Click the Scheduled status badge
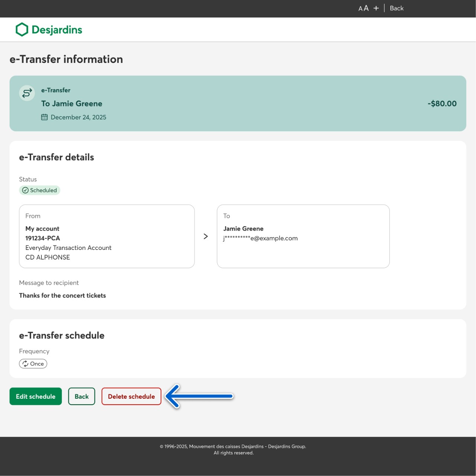The width and height of the screenshot is (476, 476). [x=40, y=190]
